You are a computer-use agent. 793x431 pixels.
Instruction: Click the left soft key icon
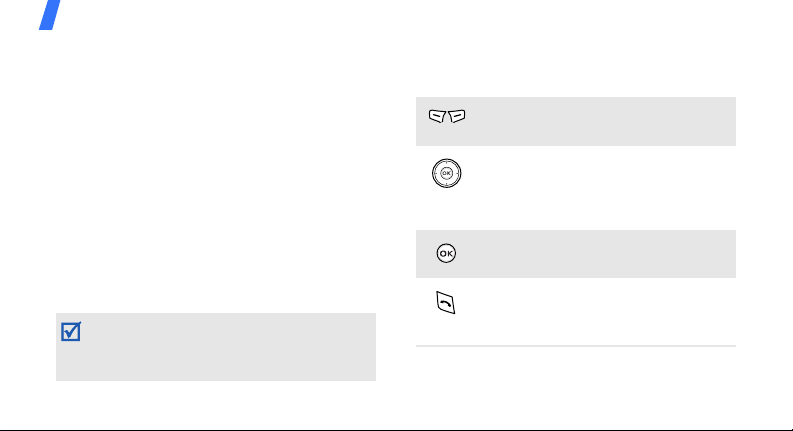coord(437,116)
